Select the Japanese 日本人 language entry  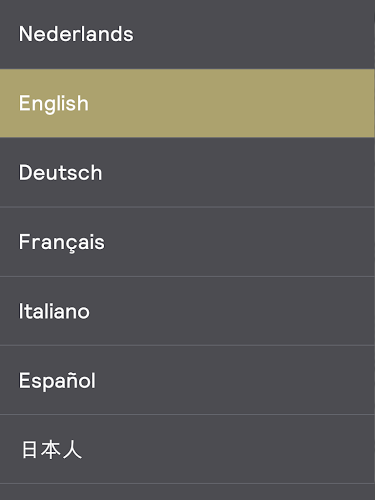point(187,449)
